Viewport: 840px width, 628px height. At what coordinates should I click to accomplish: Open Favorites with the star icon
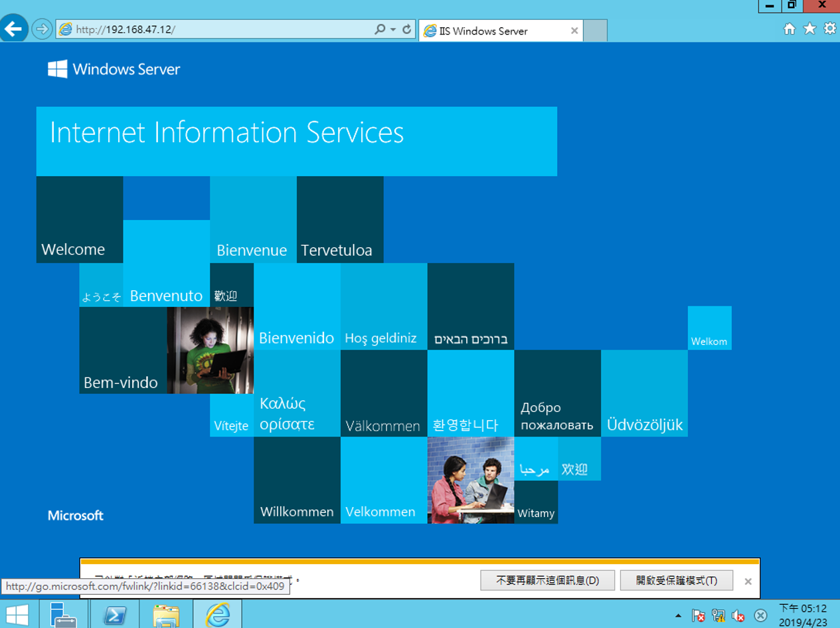click(x=809, y=29)
